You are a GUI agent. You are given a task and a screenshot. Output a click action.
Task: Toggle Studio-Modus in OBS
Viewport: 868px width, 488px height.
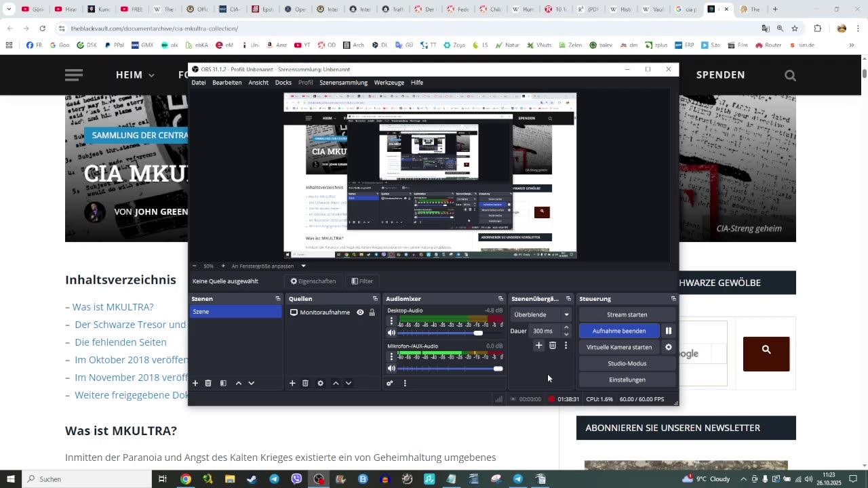tap(627, 363)
